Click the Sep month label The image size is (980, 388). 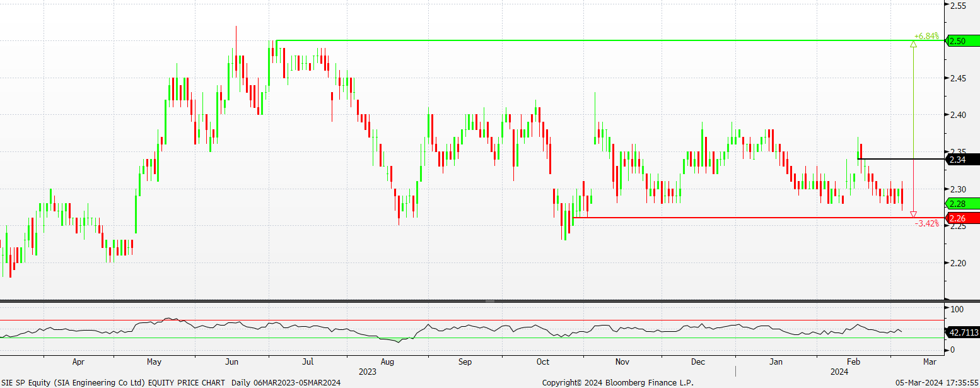[465, 362]
